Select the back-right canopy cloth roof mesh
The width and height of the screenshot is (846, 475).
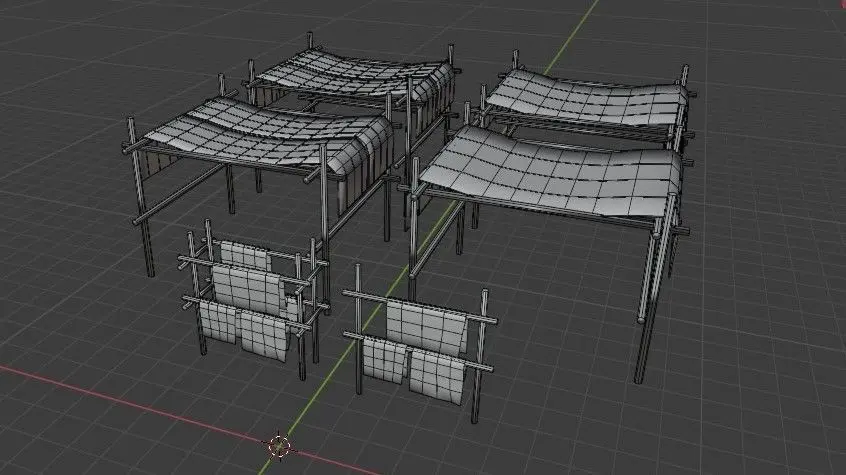pyautogui.click(x=587, y=99)
